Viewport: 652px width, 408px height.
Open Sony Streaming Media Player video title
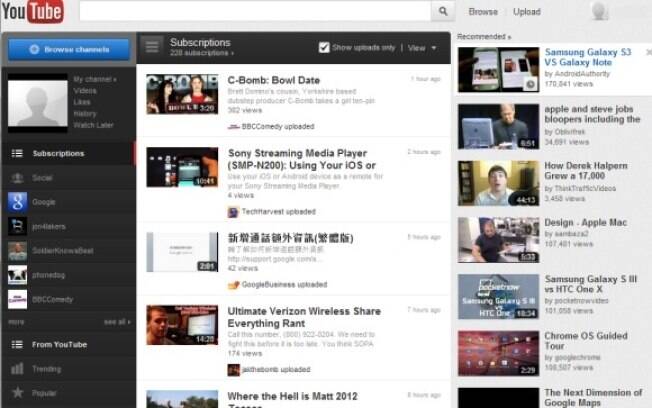point(301,159)
